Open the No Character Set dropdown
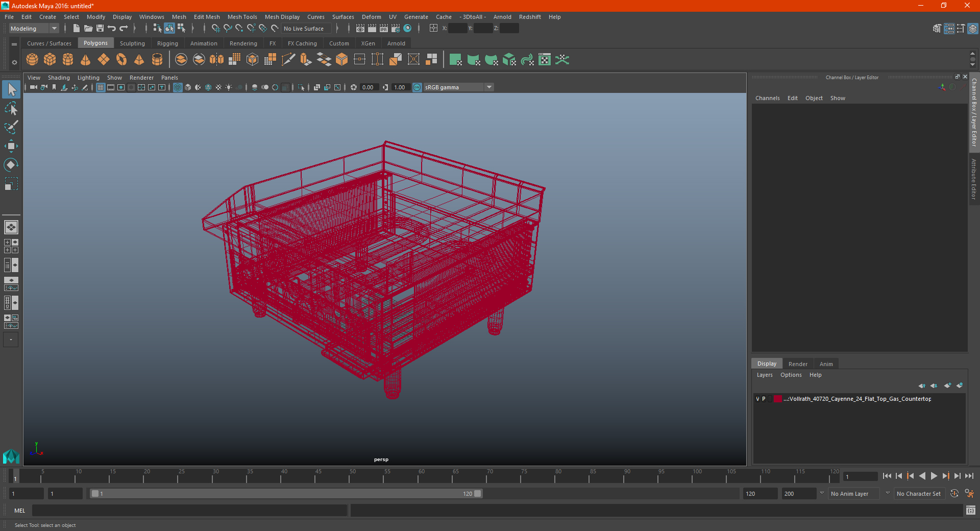The image size is (980, 531). pyautogui.click(x=921, y=494)
